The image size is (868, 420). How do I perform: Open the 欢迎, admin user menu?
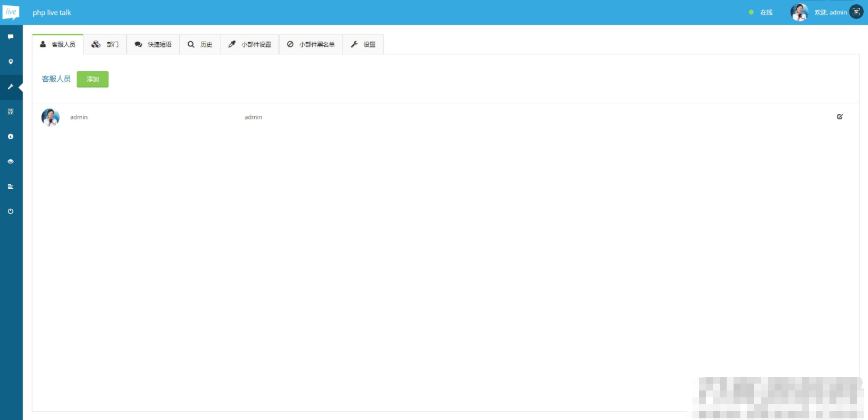tap(831, 12)
